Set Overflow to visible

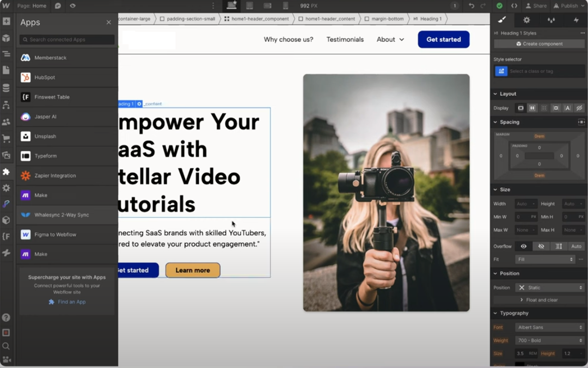point(524,247)
